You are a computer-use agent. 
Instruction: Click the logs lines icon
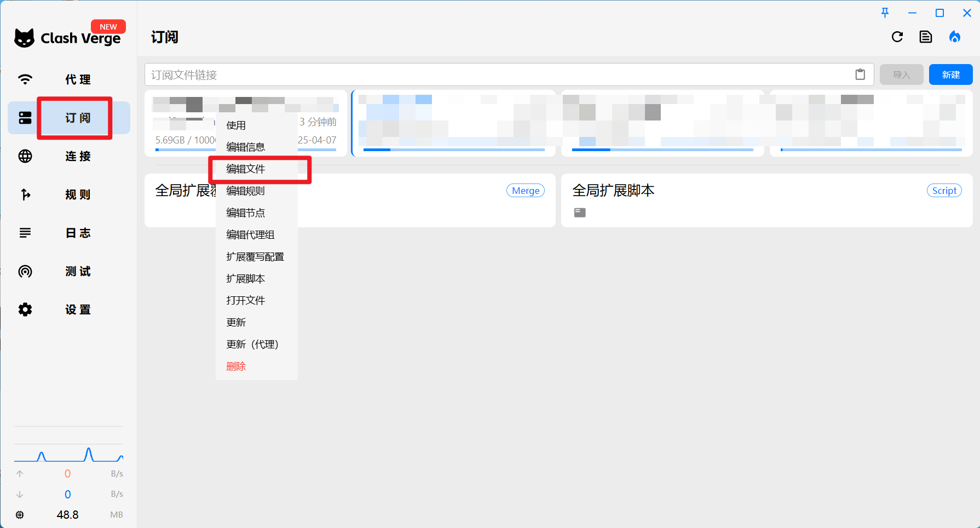tap(25, 233)
